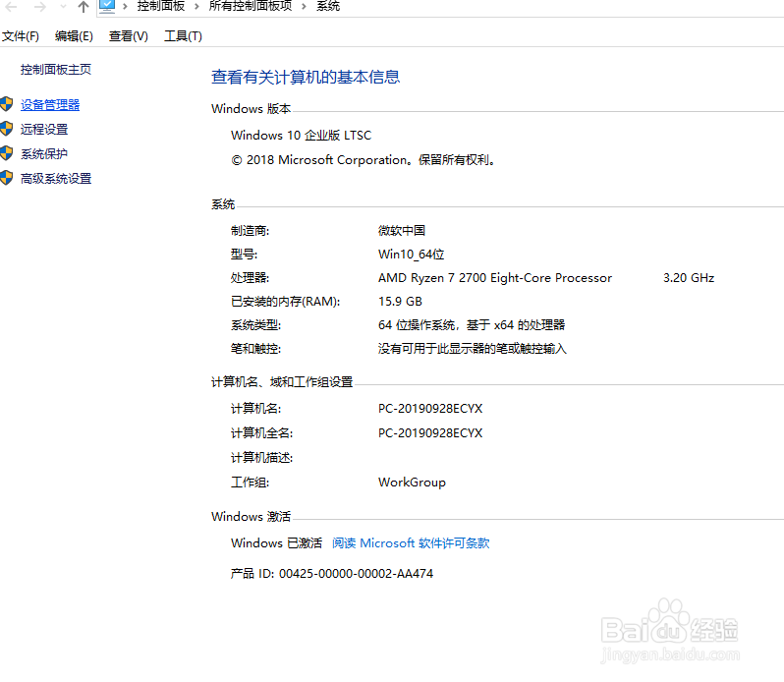Image resolution: width=784 pixels, height=682 pixels.
Task: Open 设备管理器 link
Action: click(x=50, y=105)
